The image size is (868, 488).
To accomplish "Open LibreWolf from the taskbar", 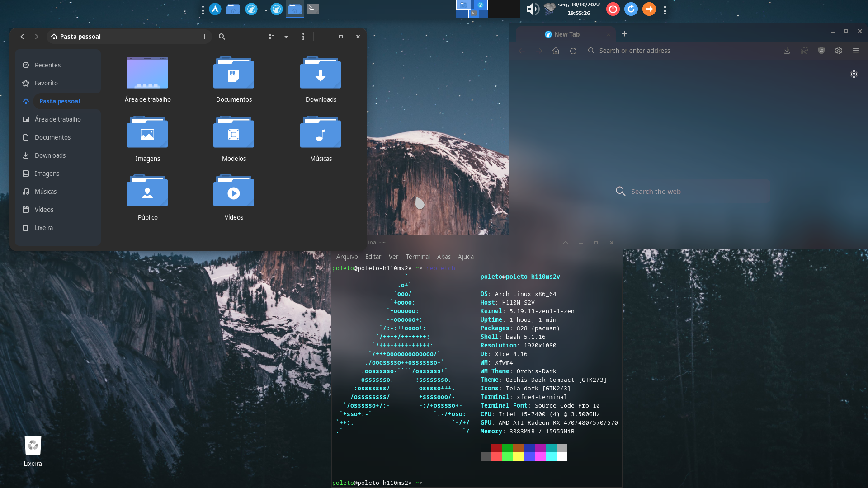I will (x=251, y=9).
